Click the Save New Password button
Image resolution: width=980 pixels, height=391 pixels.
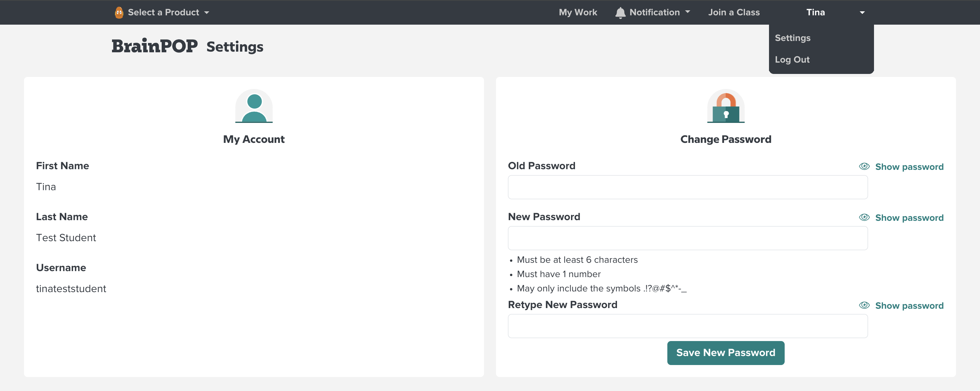(x=725, y=353)
